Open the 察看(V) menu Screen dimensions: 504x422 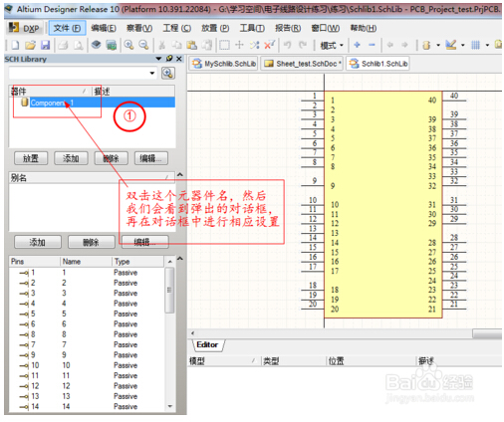tap(139, 28)
